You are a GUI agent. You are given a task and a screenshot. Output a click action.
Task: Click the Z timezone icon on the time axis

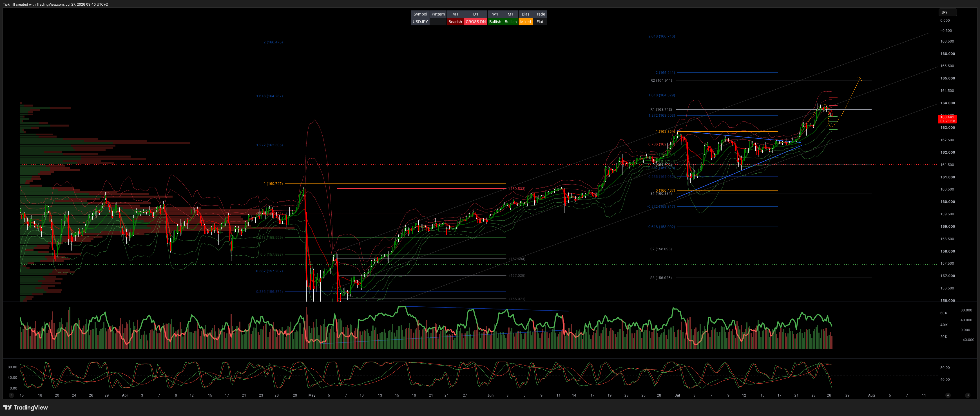(x=12, y=395)
